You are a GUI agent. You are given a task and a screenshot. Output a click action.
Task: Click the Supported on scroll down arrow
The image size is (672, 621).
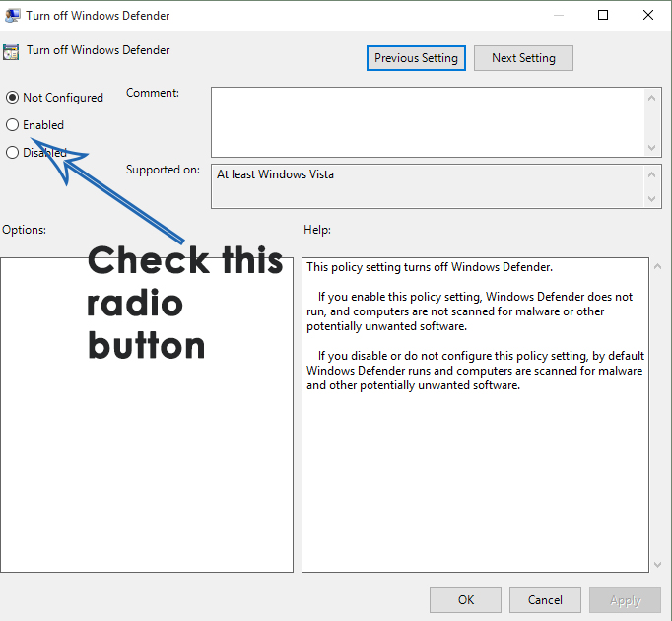[x=651, y=198]
